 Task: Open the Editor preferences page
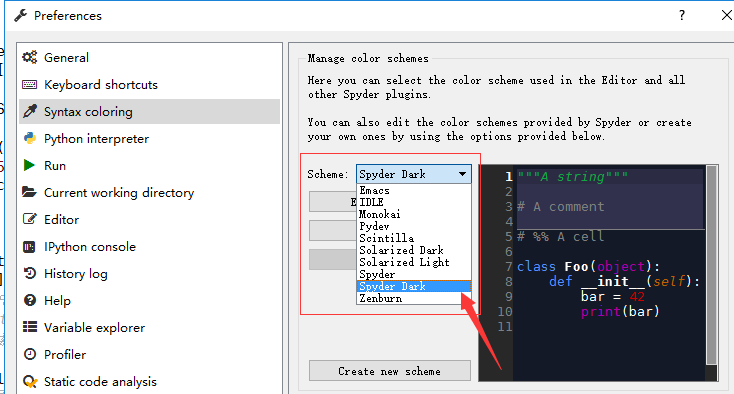[x=149, y=219]
